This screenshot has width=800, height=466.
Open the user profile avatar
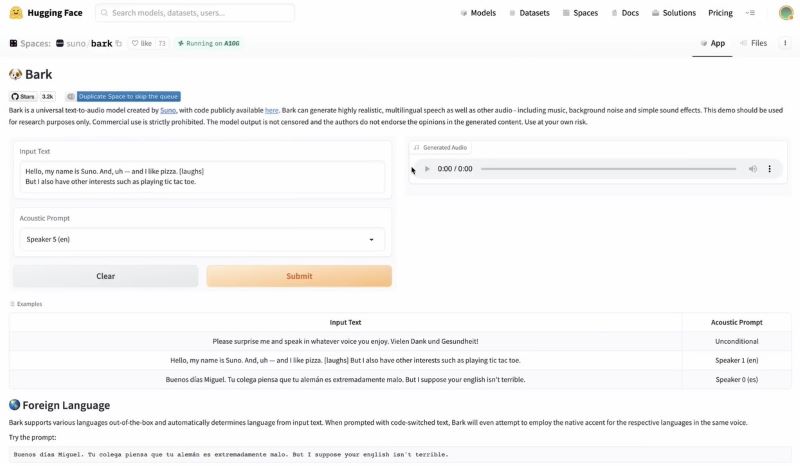pos(783,13)
